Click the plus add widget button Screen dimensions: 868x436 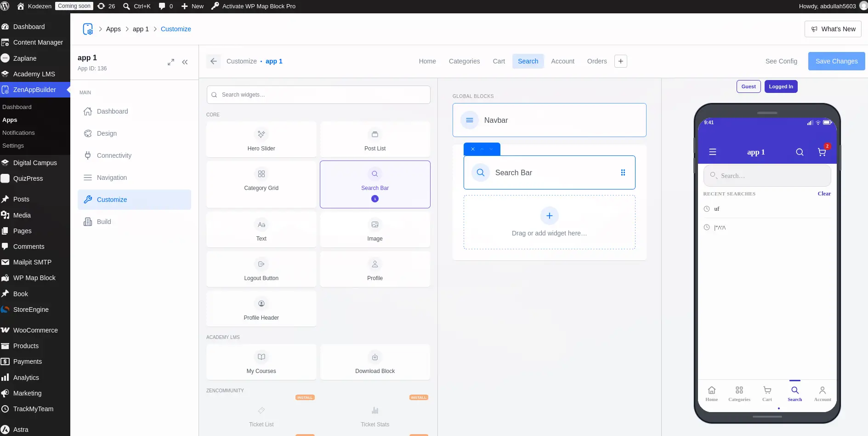(x=550, y=216)
